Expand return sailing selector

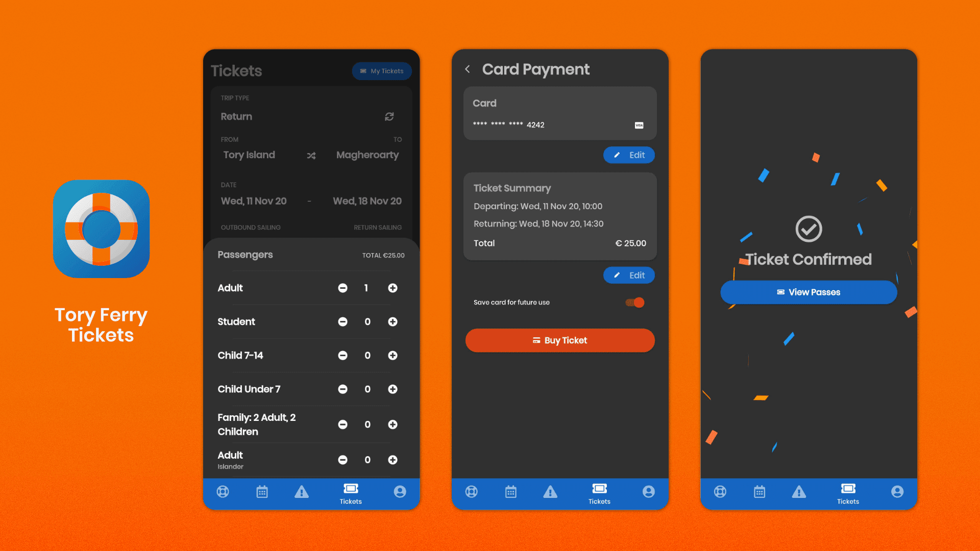coord(377,228)
